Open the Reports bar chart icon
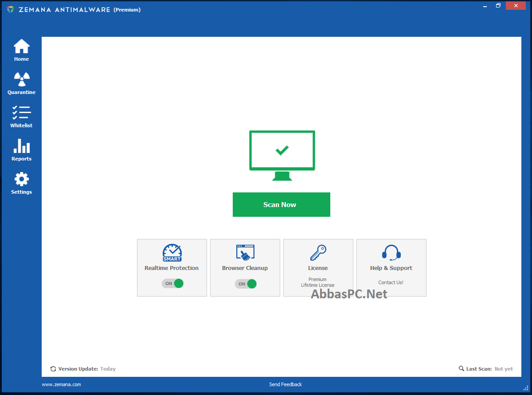532x395 pixels. 21,146
